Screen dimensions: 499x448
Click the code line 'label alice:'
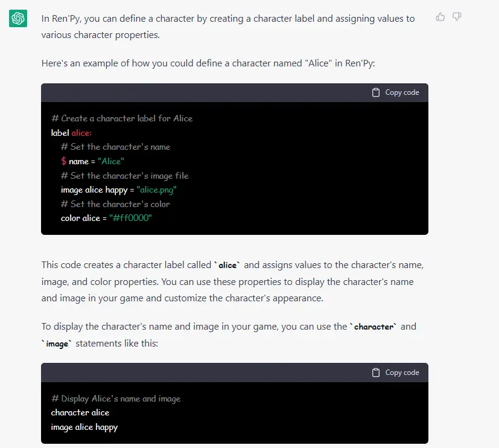pos(71,133)
